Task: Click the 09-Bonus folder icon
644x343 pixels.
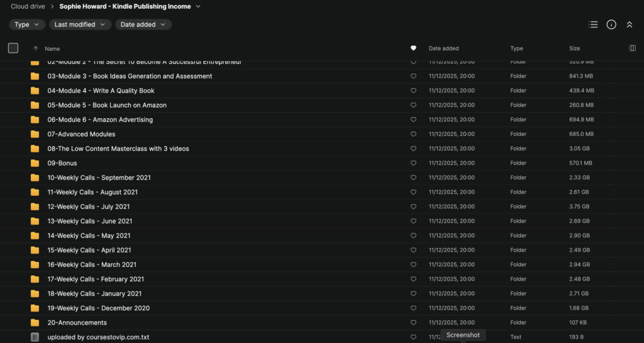Action: pos(35,163)
